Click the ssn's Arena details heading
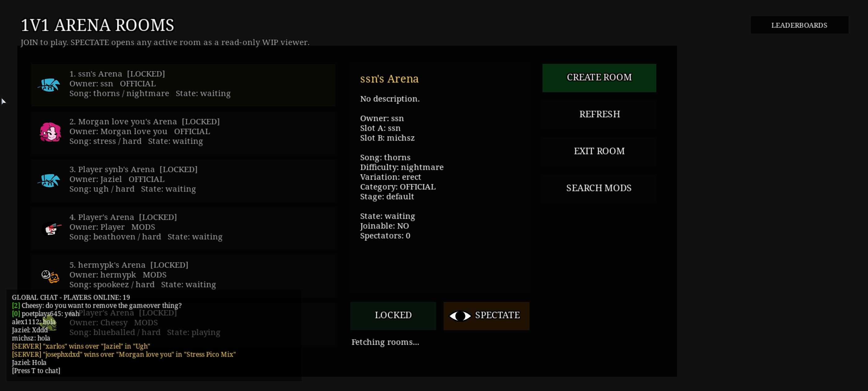 pos(389,79)
